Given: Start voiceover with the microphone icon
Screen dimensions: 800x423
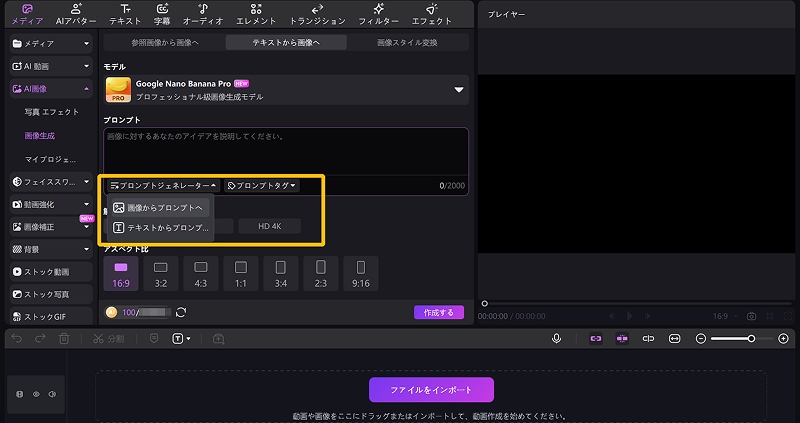Looking at the screenshot, I should click(557, 338).
